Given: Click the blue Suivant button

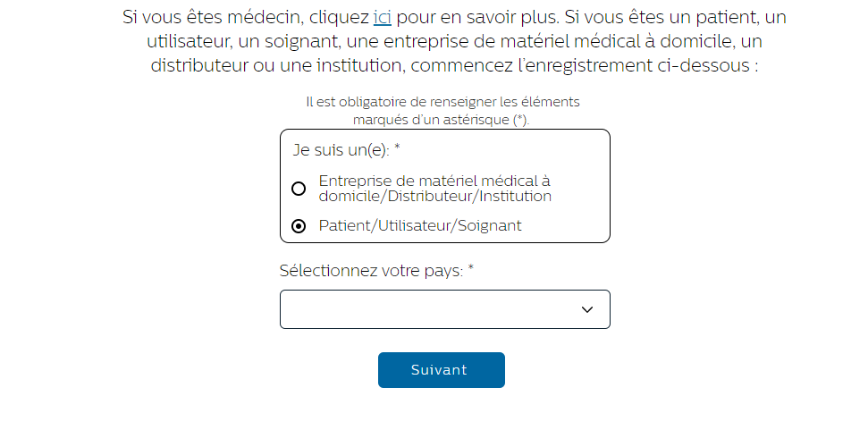Looking at the screenshot, I should click(x=442, y=370).
